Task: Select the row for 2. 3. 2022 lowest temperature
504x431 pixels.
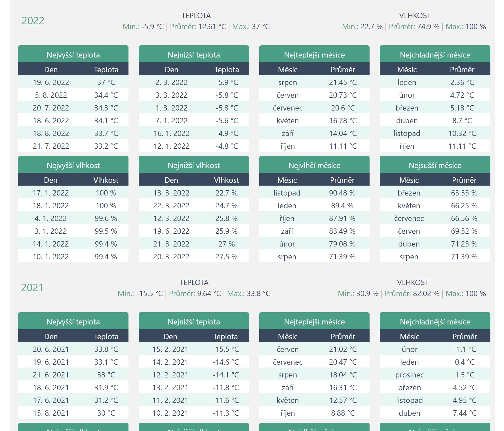Action: pyautogui.click(x=194, y=82)
